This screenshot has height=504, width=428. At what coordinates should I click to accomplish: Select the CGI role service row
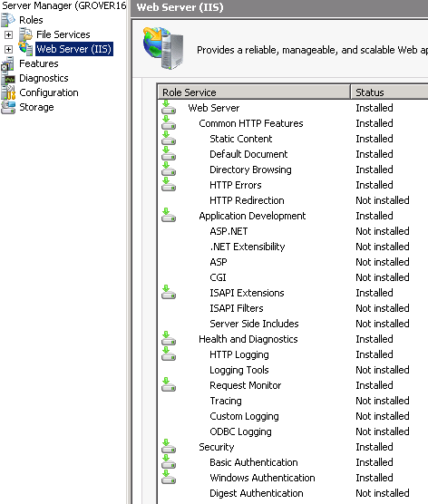click(293, 277)
